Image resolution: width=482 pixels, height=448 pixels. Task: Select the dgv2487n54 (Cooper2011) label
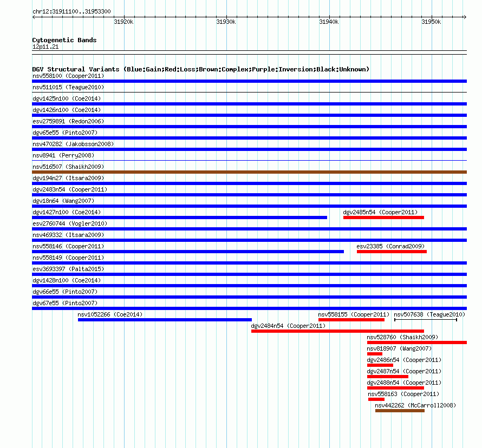coord(404,371)
